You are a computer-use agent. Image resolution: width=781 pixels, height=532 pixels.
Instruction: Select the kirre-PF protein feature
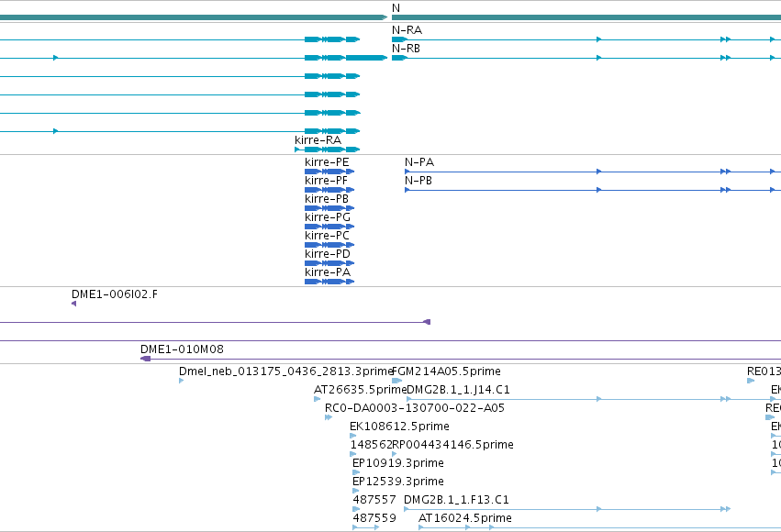329,190
